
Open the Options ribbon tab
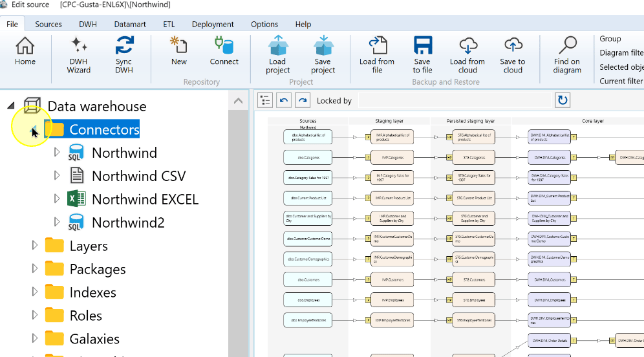pos(264,24)
